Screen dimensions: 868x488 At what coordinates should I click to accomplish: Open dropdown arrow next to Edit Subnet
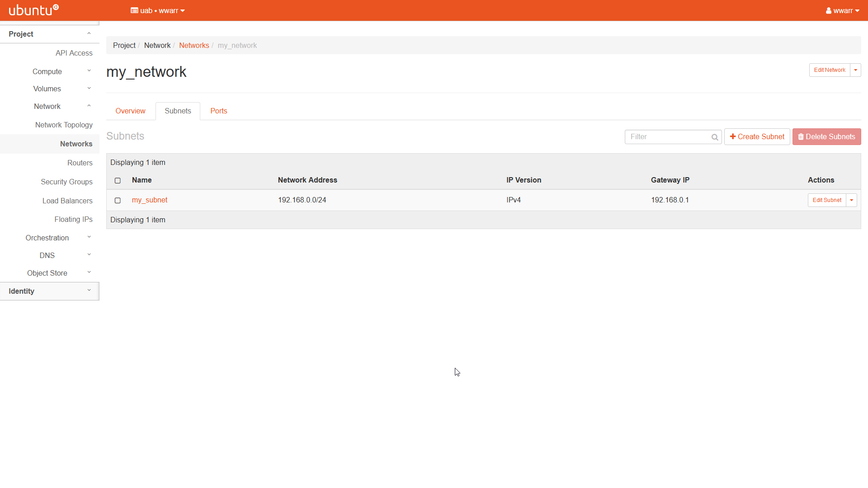tap(851, 200)
